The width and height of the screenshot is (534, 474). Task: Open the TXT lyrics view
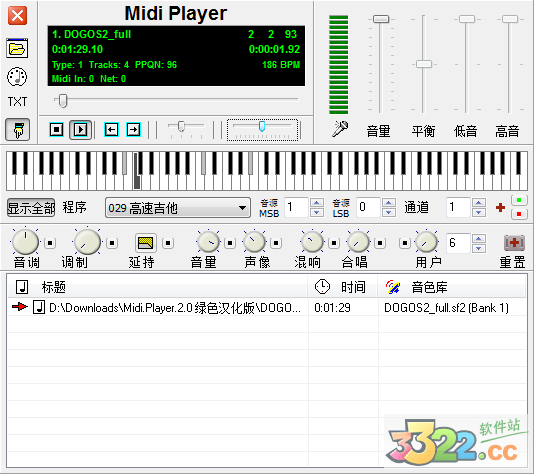click(17, 101)
